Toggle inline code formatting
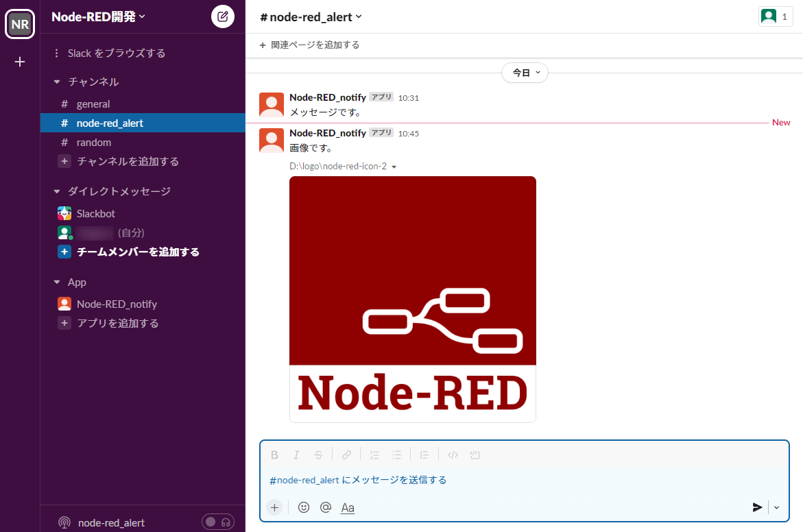 [x=453, y=455]
